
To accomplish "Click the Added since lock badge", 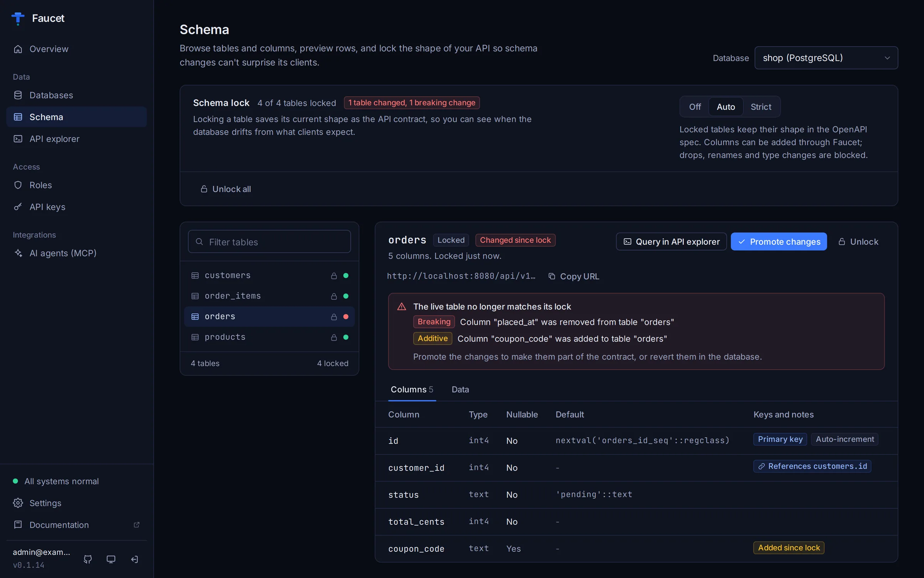I will (x=788, y=548).
